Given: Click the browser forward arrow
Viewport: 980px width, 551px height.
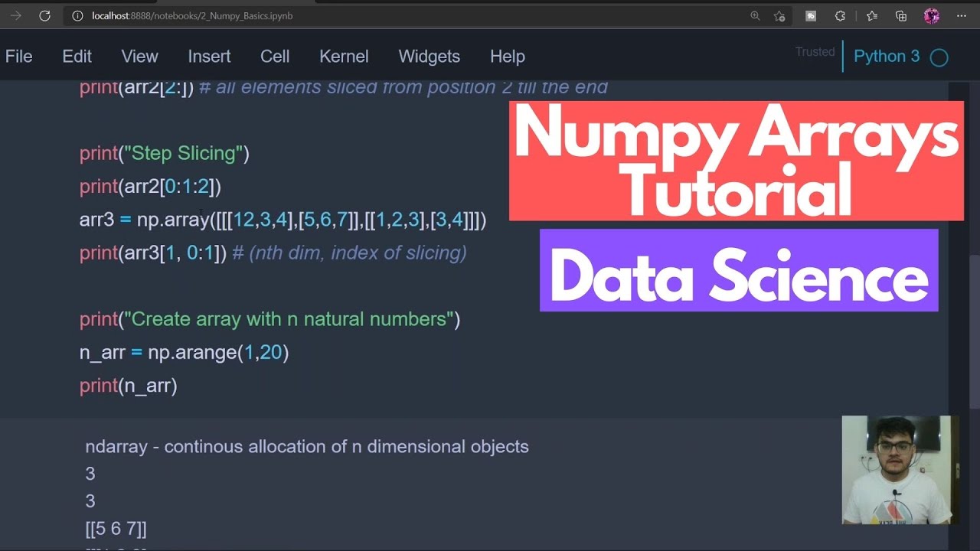Looking at the screenshot, I should click(x=16, y=15).
